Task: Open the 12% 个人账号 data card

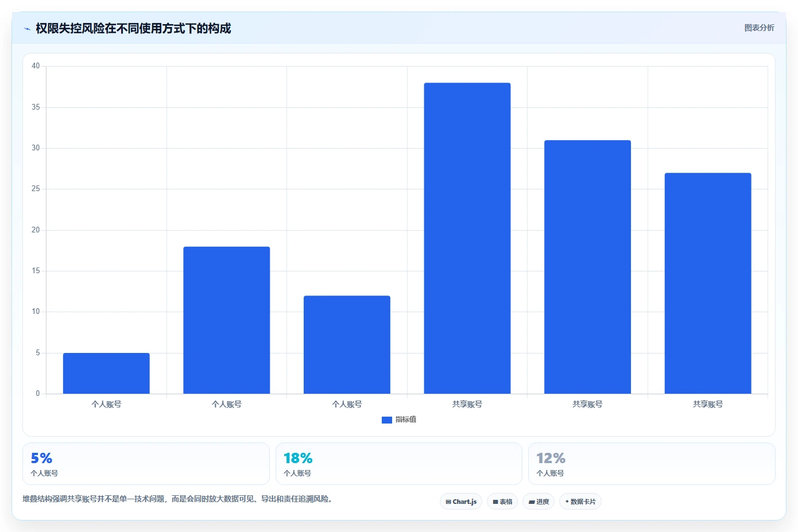Action: 652,464
